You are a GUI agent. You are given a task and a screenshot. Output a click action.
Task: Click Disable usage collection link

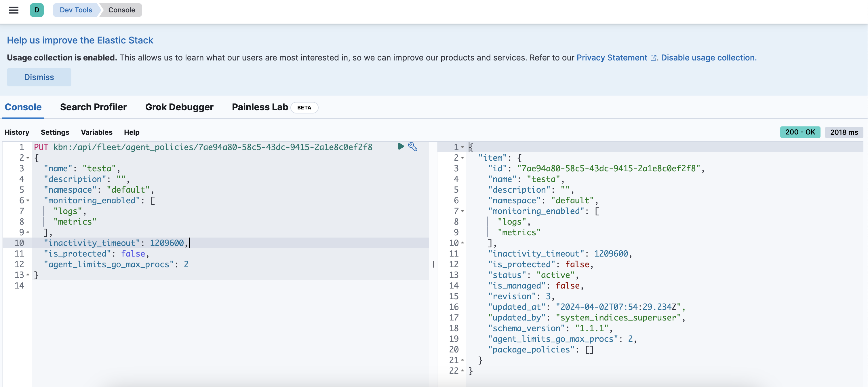(709, 58)
